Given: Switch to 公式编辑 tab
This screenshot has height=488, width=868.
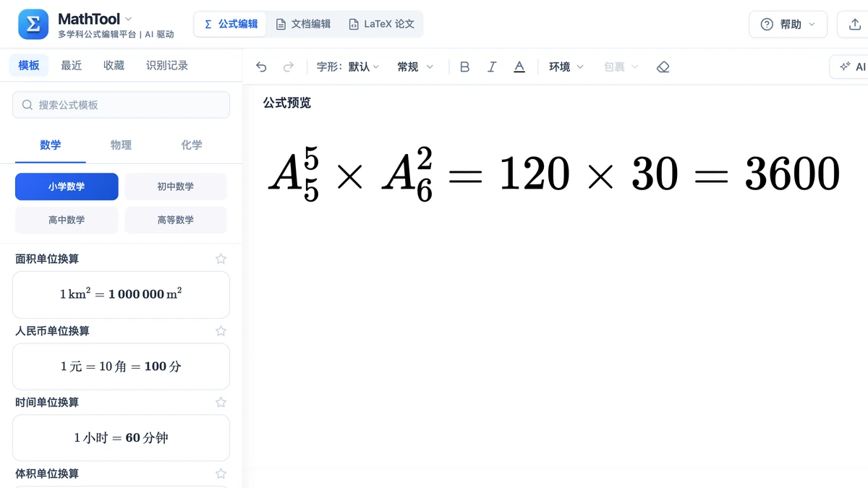Looking at the screenshot, I should (x=231, y=24).
